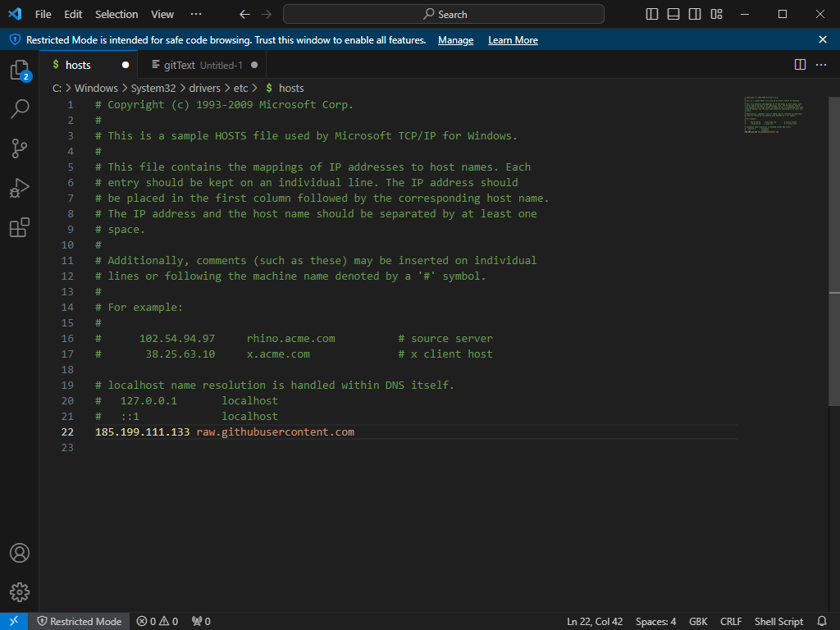
Task: Change file encoding via GBK
Action: (698, 622)
